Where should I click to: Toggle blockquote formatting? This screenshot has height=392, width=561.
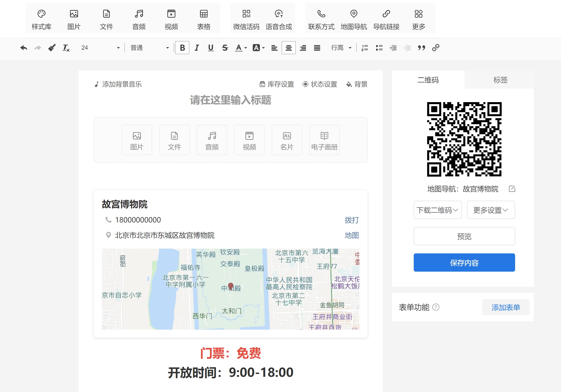(x=422, y=48)
